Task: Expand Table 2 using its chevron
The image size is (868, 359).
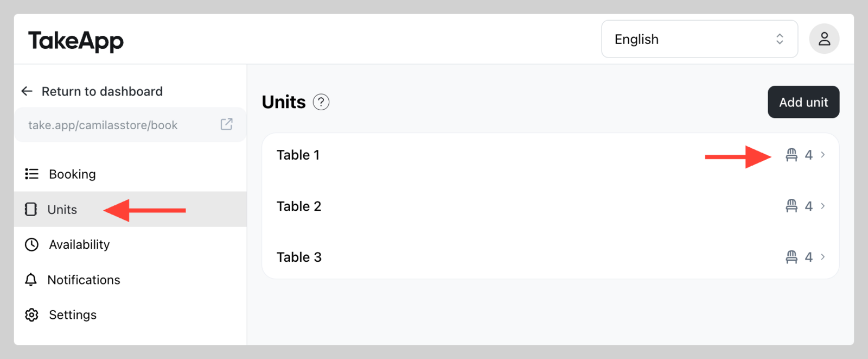Action: [823, 206]
